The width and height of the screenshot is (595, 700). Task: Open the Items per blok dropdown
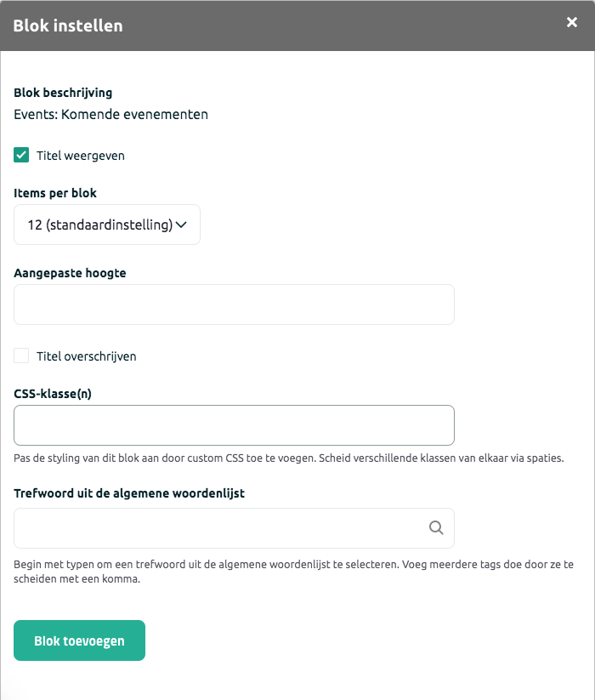point(107,225)
